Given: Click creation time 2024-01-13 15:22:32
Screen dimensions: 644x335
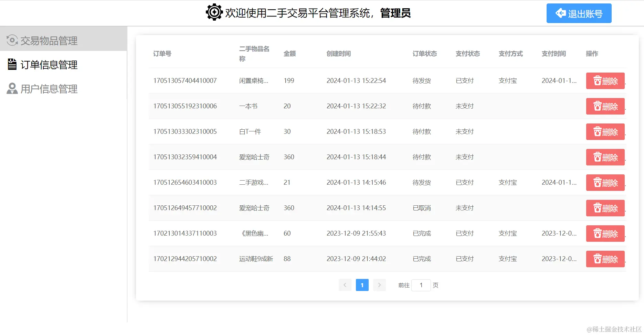Looking at the screenshot, I should pos(356,106).
